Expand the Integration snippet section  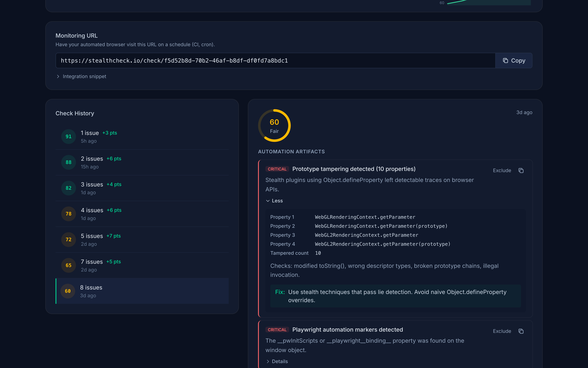pos(81,76)
